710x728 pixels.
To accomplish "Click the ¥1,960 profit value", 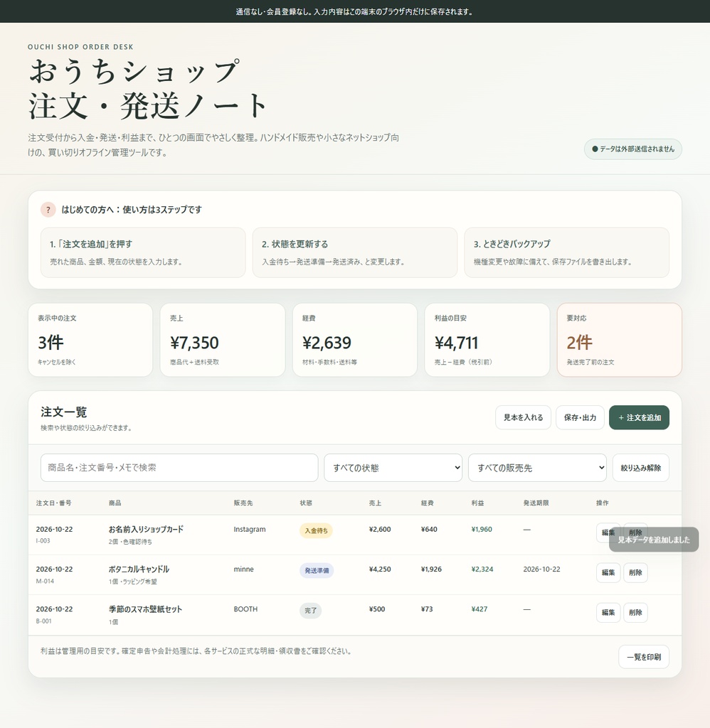I will (x=482, y=529).
